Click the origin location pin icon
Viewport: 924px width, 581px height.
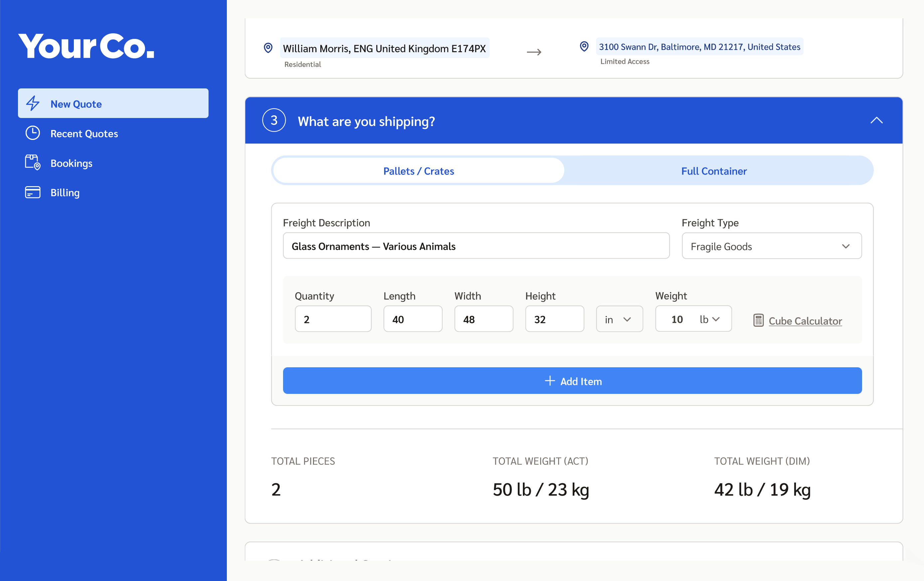268,48
